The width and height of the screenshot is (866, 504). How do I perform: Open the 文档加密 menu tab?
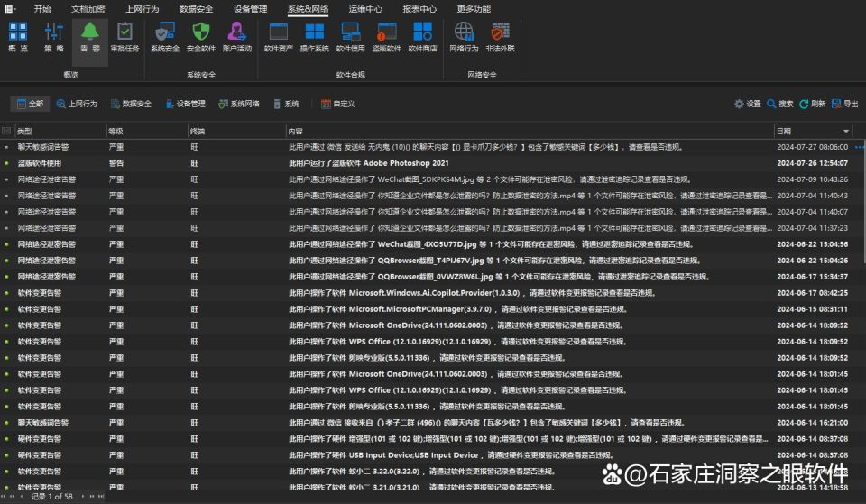tap(88, 9)
